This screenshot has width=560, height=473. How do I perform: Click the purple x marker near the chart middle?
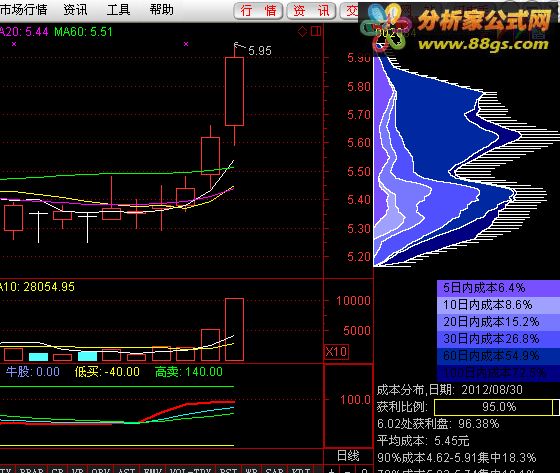tap(186, 44)
